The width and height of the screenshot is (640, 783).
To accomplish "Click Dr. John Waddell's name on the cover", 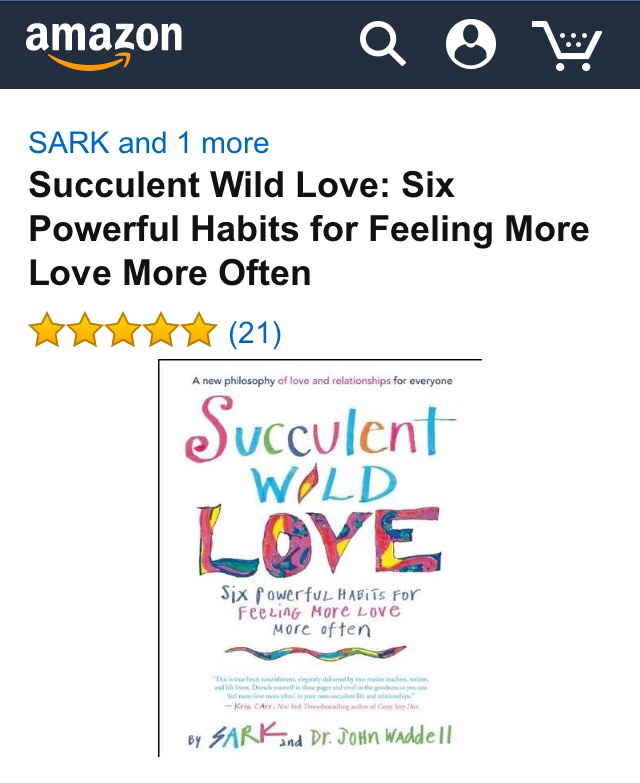I will click(x=381, y=737).
